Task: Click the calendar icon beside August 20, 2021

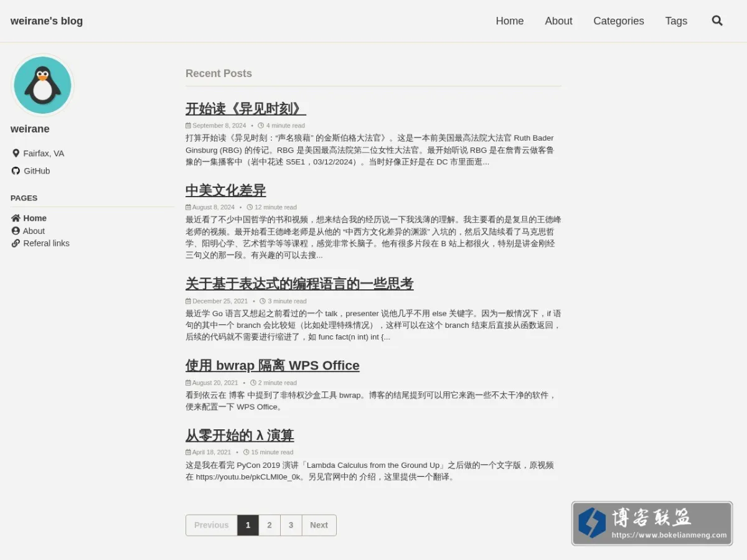Action: pyautogui.click(x=189, y=383)
